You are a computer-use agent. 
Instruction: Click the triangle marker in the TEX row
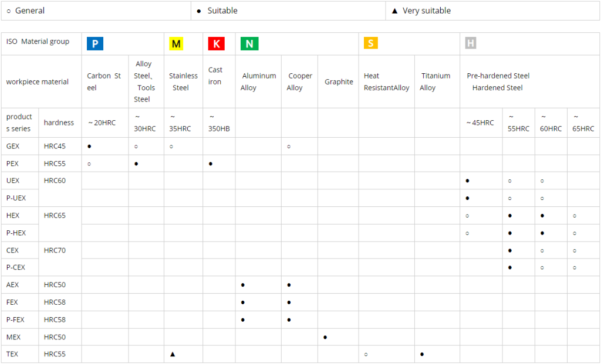[x=173, y=355]
